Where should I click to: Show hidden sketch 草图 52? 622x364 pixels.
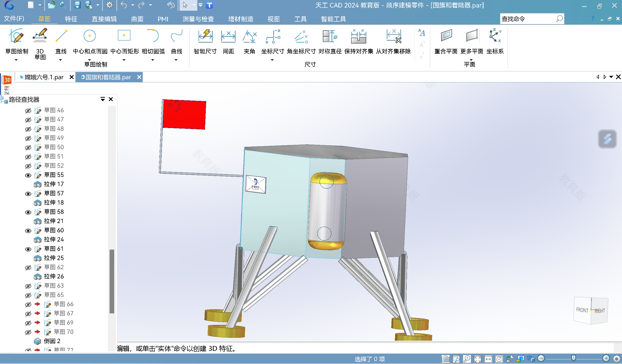click(x=28, y=166)
